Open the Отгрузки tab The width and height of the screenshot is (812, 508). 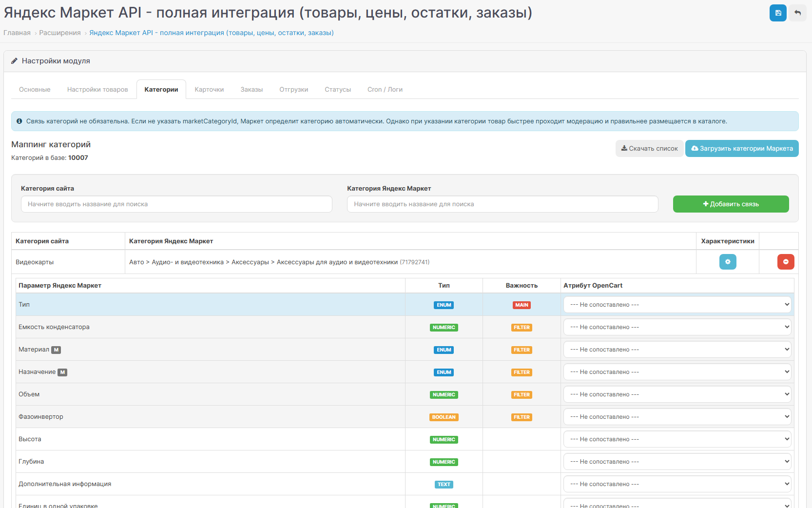pyautogui.click(x=294, y=90)
